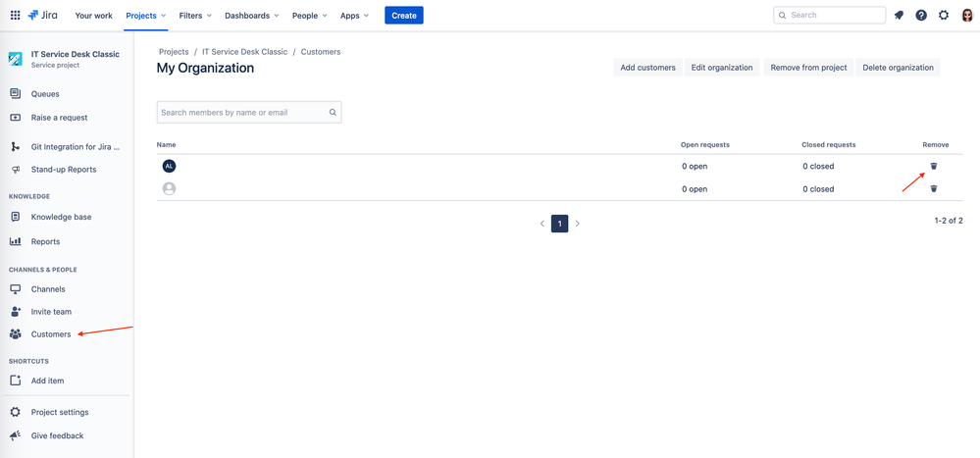
Task: Click the Git Integration for Jira icon
Action: [16, 147]
